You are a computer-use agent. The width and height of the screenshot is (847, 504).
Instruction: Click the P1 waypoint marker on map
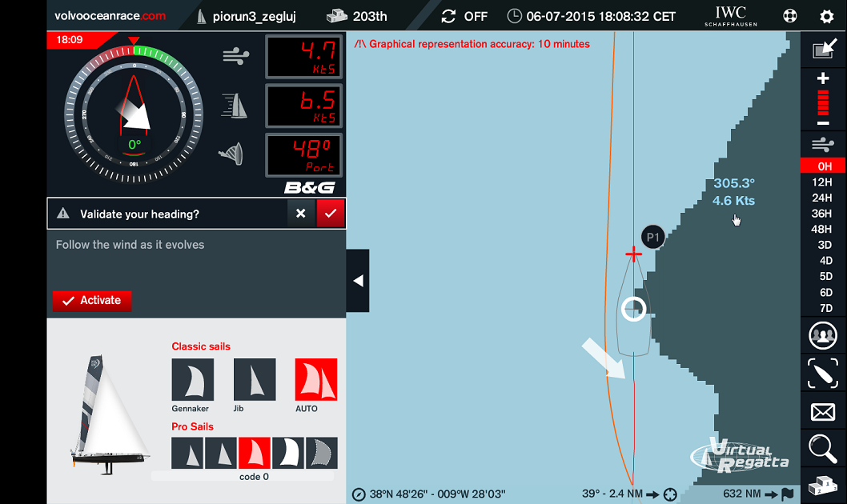[x=653, y=237]
